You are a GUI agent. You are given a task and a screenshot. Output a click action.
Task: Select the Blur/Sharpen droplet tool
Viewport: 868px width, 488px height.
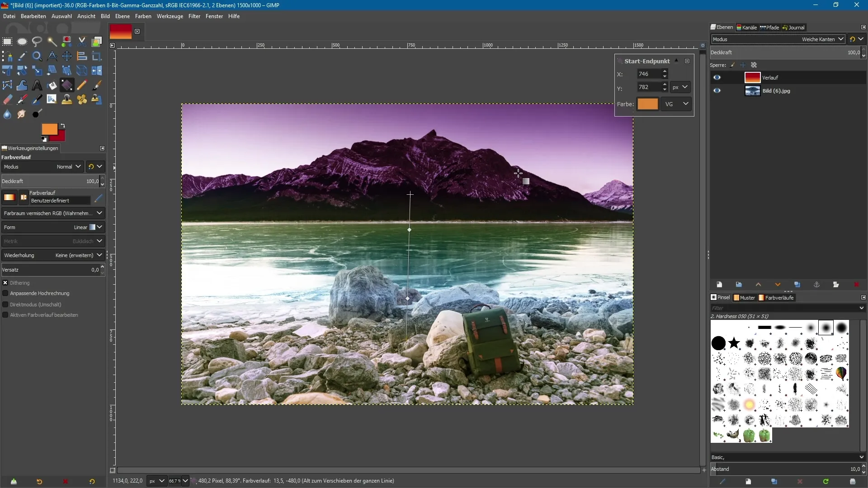[x=7, y=114]
